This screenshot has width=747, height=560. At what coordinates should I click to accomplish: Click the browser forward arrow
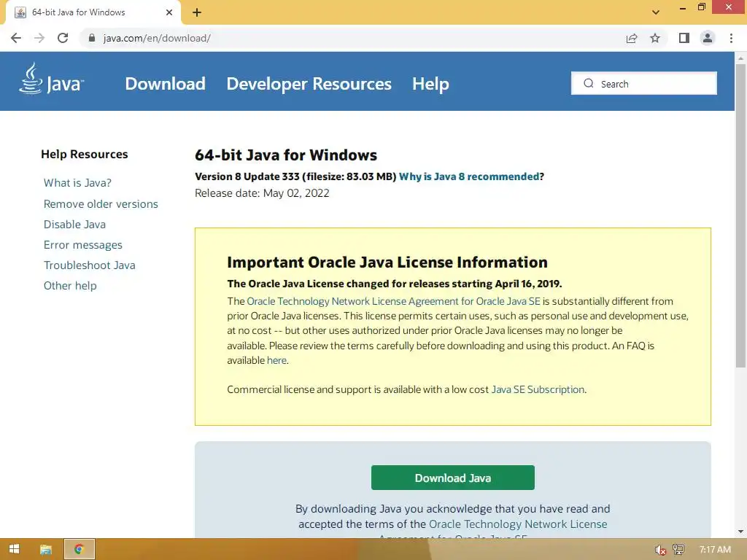[x=39, y=38]
